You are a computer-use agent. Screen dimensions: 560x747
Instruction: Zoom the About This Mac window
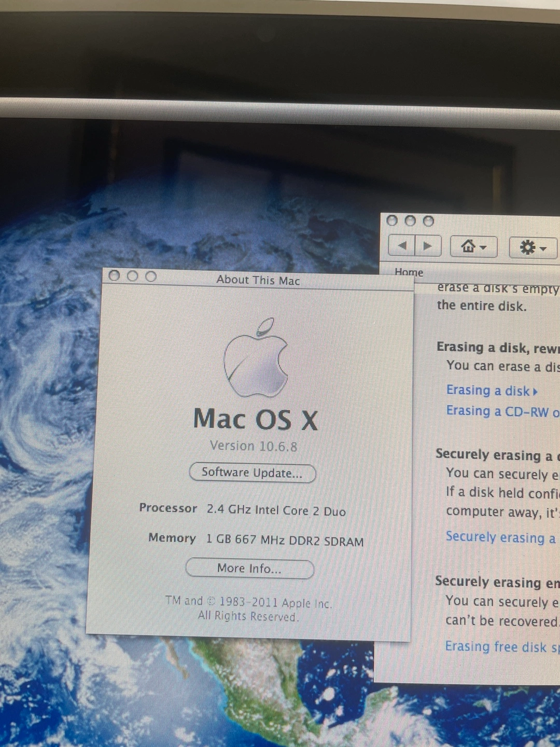(151, 276)
